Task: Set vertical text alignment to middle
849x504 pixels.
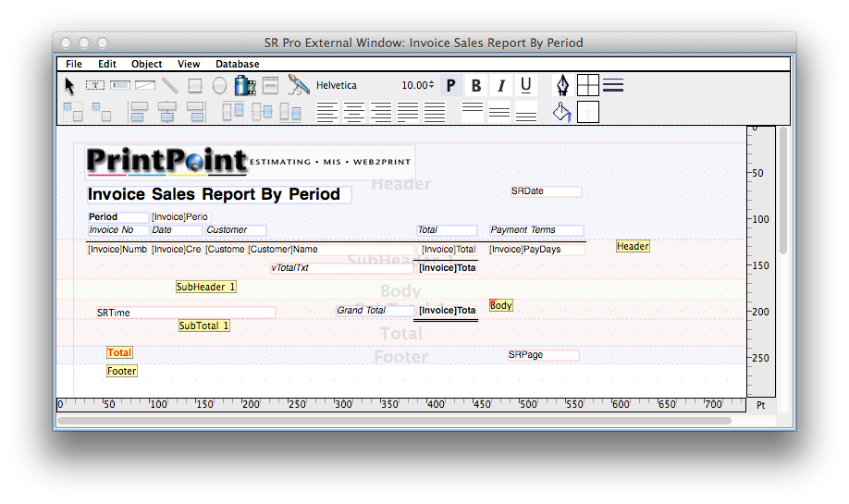Action: point(499,112)
